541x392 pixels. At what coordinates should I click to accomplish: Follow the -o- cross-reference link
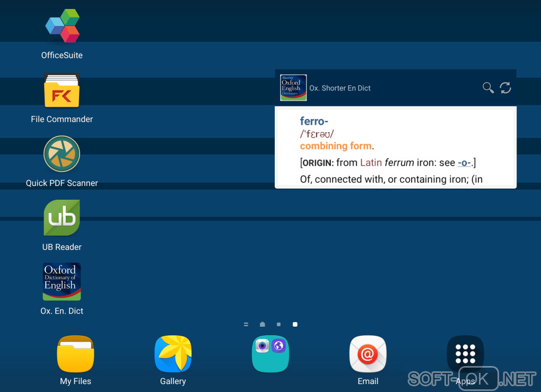[465, 163]
